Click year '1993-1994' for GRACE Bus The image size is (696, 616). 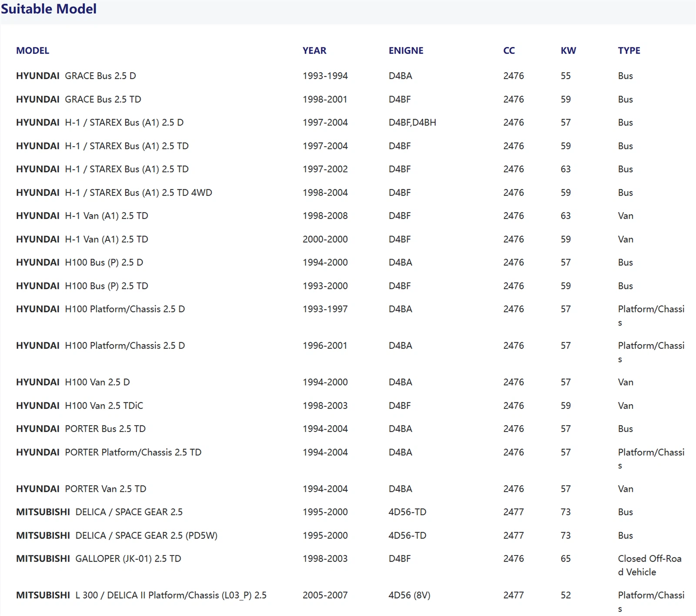[325, 76]
